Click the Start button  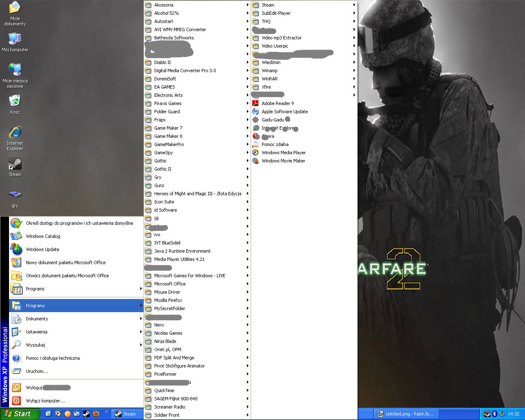coord(18,414)
